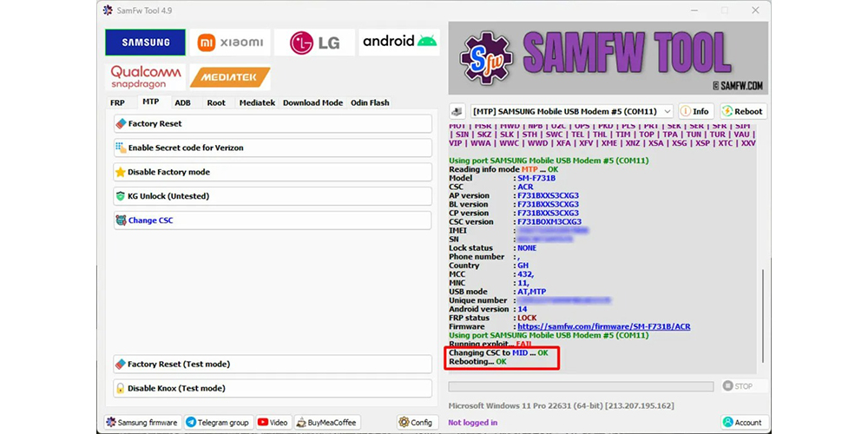
Task: Click the Change CSC button
Action: coord(273,220)
